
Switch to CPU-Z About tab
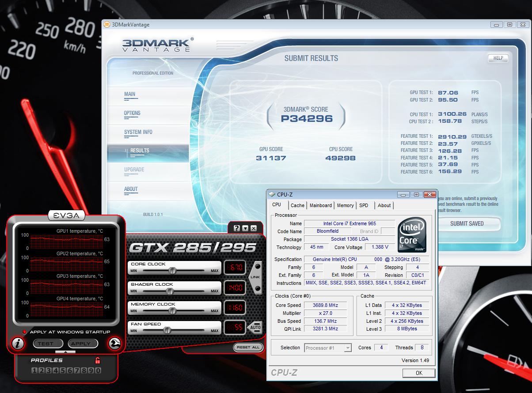[x=384, y=205]
